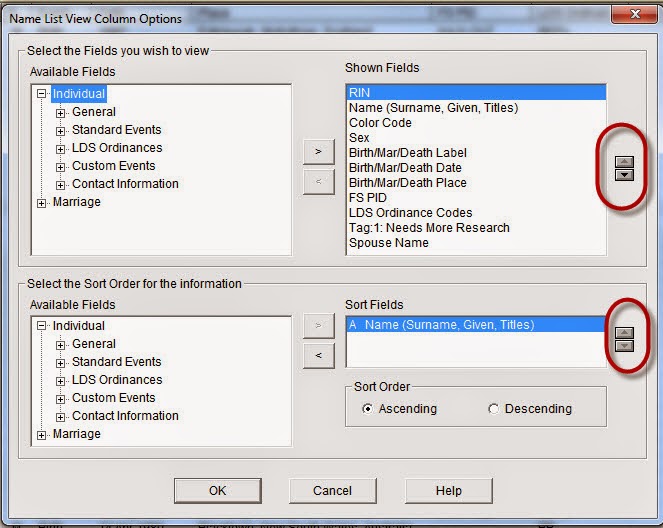Click the OK button
The width and height of the screenshot is (663, 528).
[x=217, y=490]
